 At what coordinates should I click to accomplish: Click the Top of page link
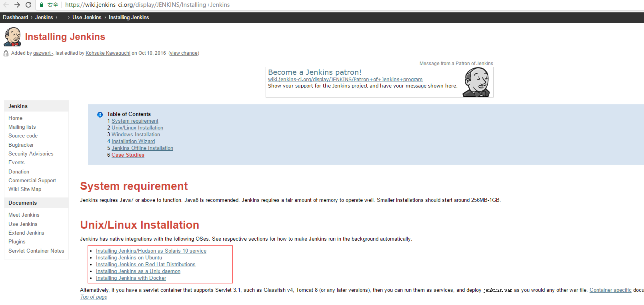point(94,297)
